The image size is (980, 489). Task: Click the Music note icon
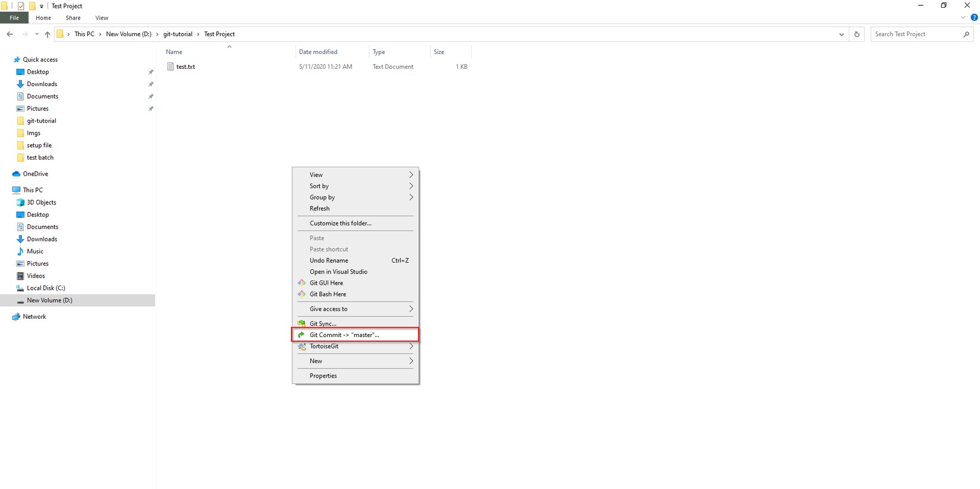(x=21, y=252)
